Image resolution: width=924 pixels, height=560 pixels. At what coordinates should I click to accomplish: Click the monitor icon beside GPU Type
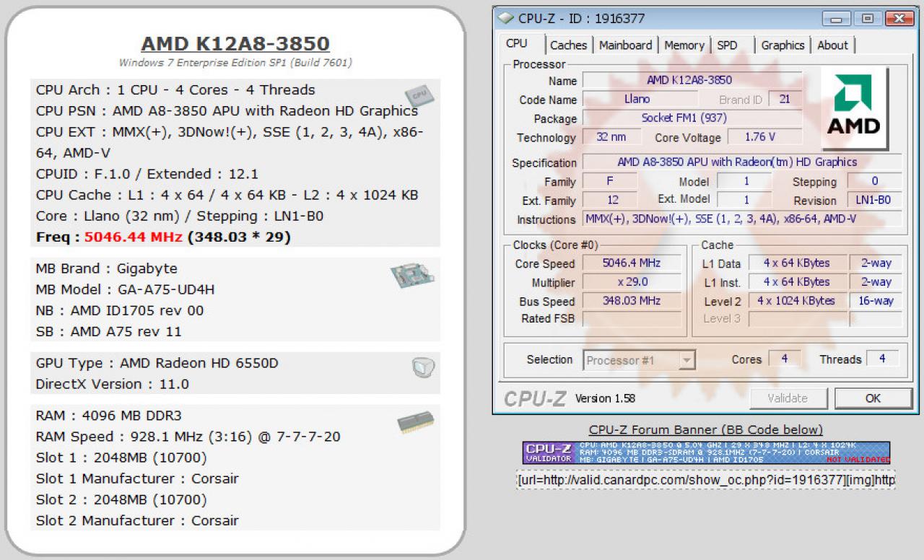click(424, 368)
